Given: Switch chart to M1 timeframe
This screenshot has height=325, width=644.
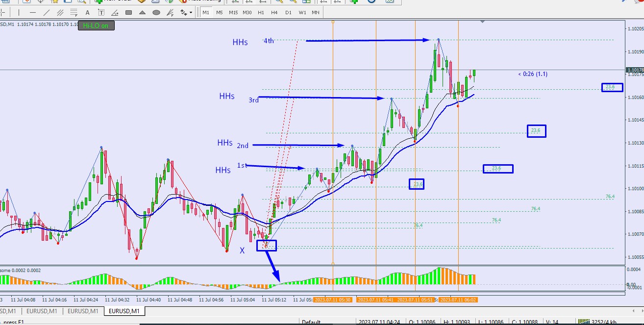Looking at the screenshot, I should point(205,12).
